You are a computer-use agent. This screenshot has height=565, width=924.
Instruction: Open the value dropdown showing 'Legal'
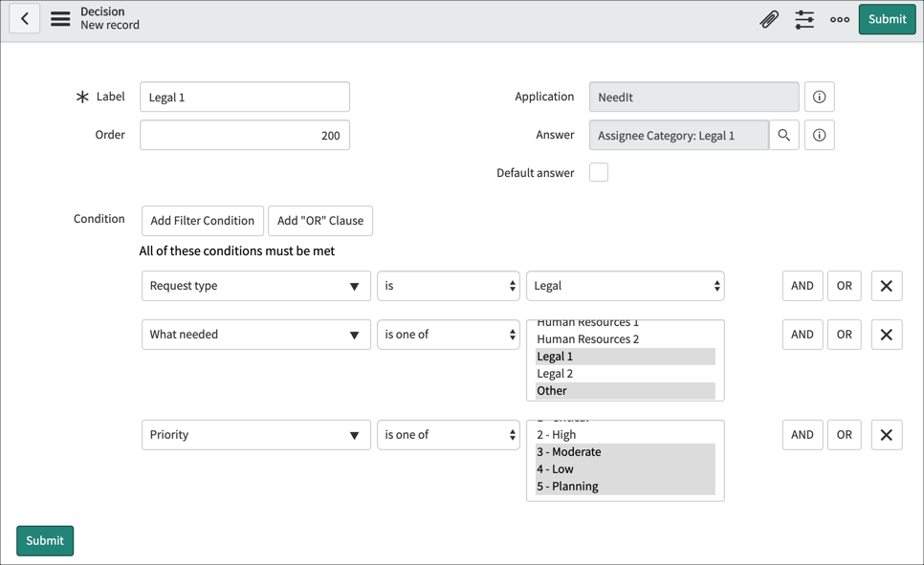(x=625, y=285)
